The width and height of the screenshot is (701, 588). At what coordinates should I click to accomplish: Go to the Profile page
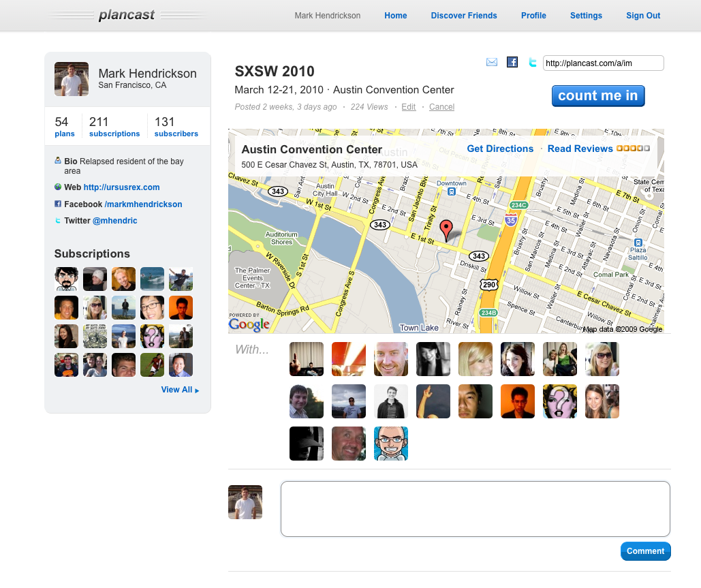point(533,16)
